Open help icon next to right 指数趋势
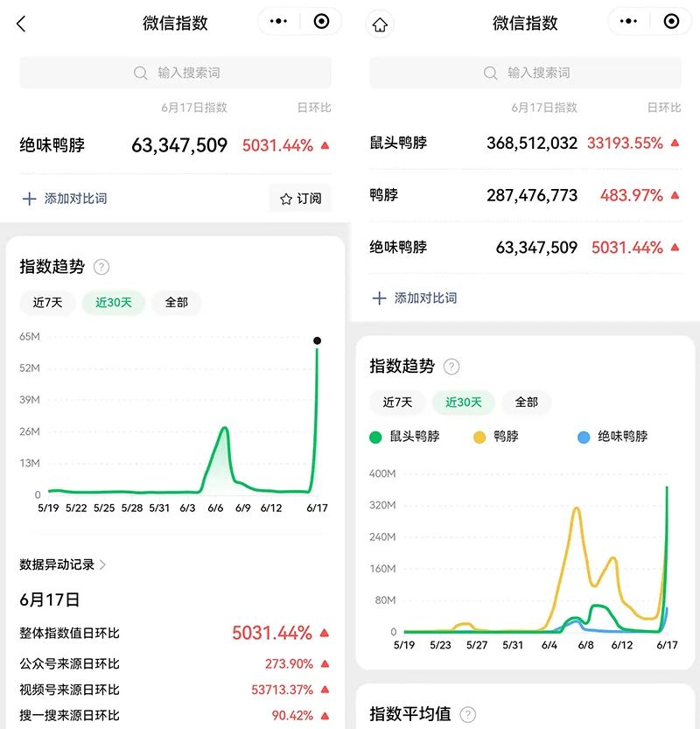700x729 pixels. pyautogui.click(x=451, y=367)
